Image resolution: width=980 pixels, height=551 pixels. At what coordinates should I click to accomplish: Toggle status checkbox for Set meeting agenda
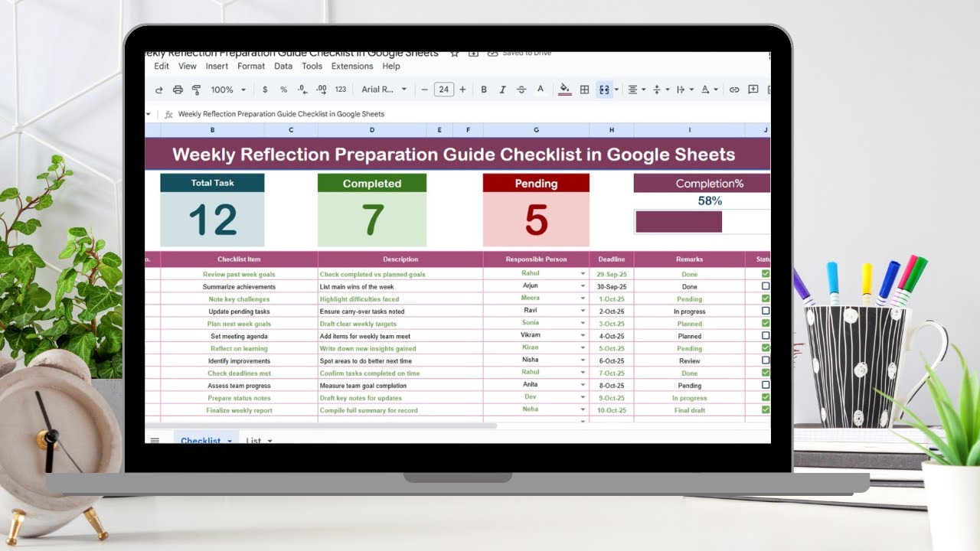[766, 336]
